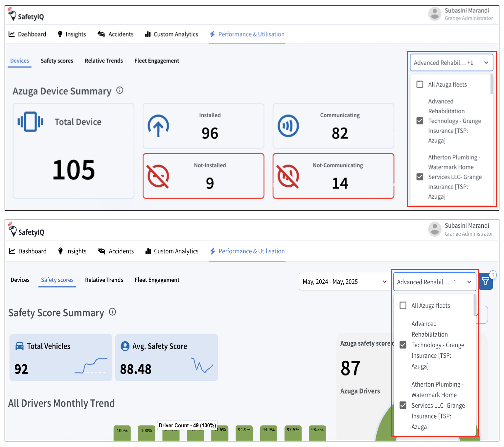
Task: Open the user avatar in the Safety scores view
Action: (x=435, y=229)
